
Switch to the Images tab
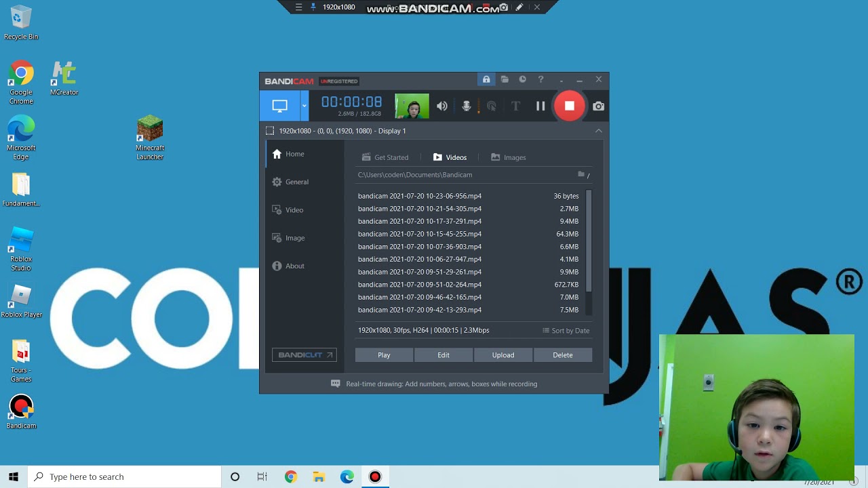coord(509,157)
